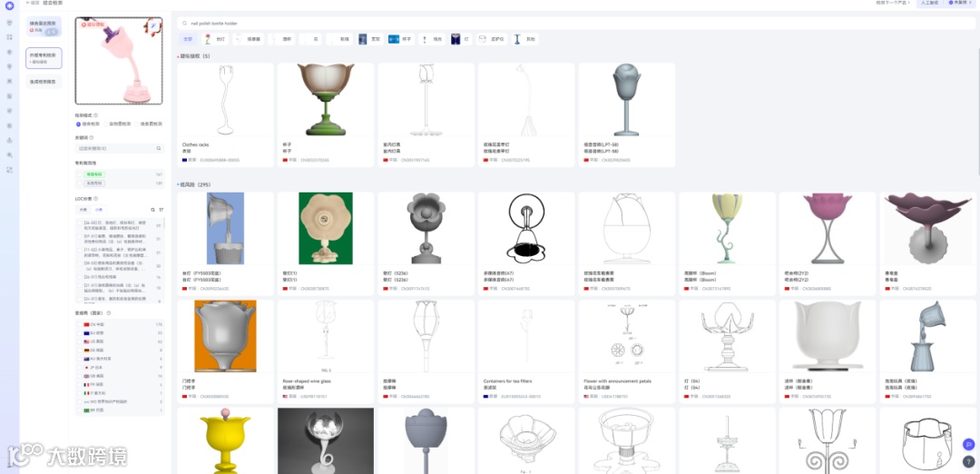Click the AU 澳大利亚 country row
Image resolution: width=980 pixels, height=474 pixels.
coord(120,359)
